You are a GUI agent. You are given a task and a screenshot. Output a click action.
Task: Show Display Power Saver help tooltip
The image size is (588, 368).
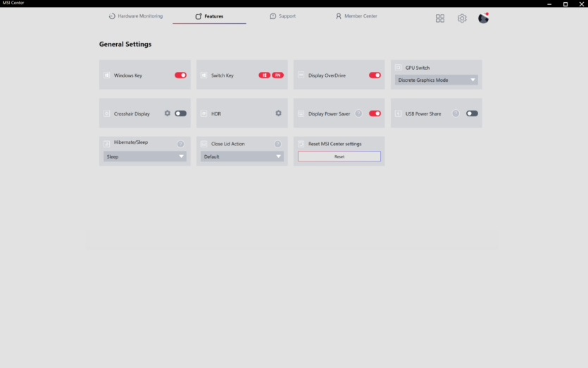click(x=358, y=114)
